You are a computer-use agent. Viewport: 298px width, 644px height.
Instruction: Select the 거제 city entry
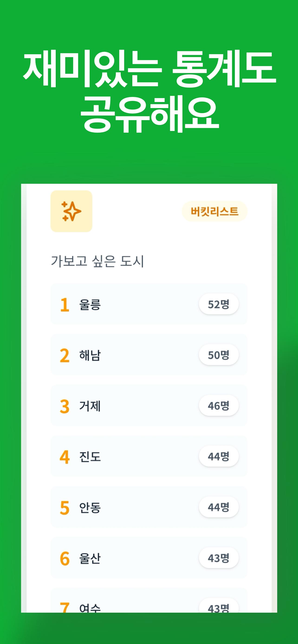tap(90, 406)
